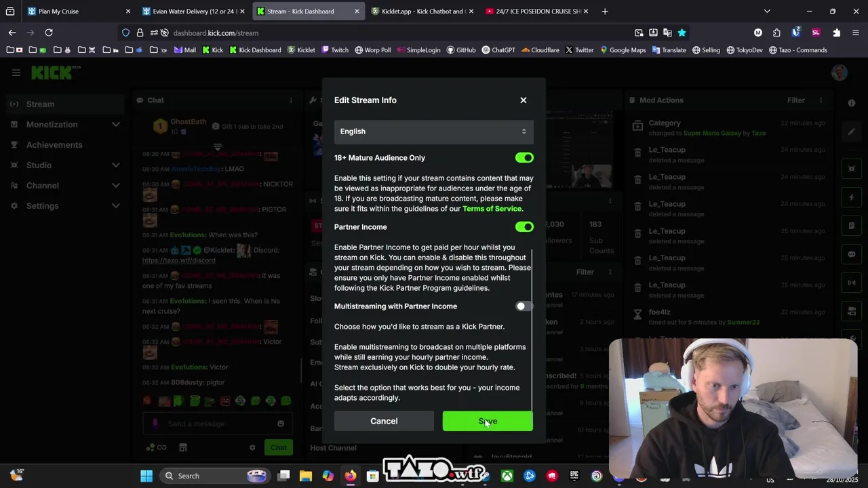Open File Explorer from the taskbar

[306, 476]
